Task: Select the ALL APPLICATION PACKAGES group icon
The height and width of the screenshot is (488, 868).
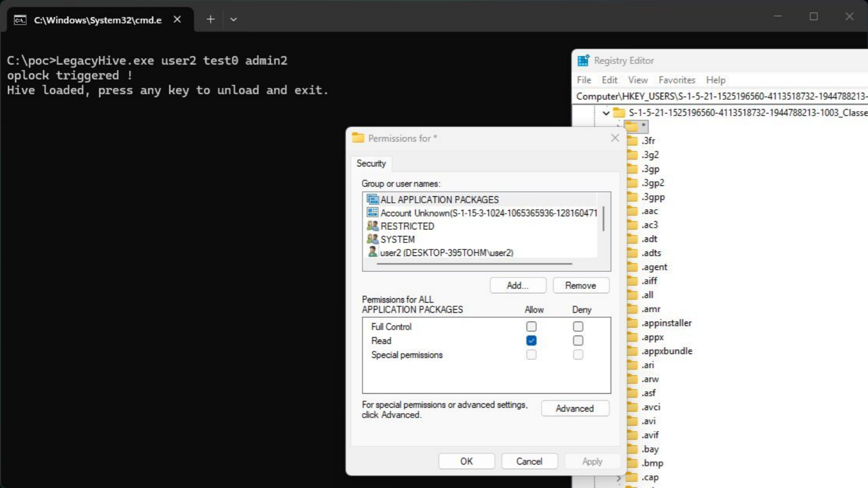Action: pos(372,200)
